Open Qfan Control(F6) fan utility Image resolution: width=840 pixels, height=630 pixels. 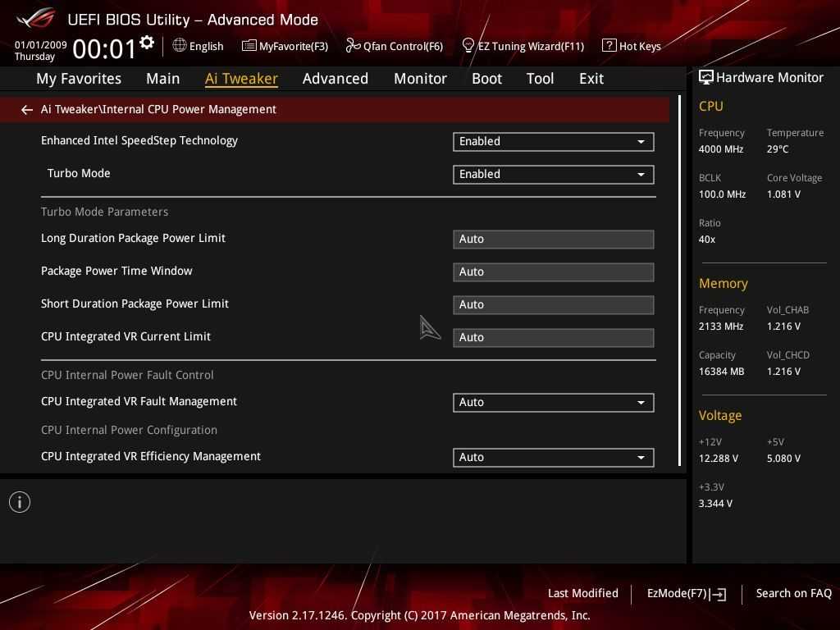pyautogui.click(x=395, y=46)
